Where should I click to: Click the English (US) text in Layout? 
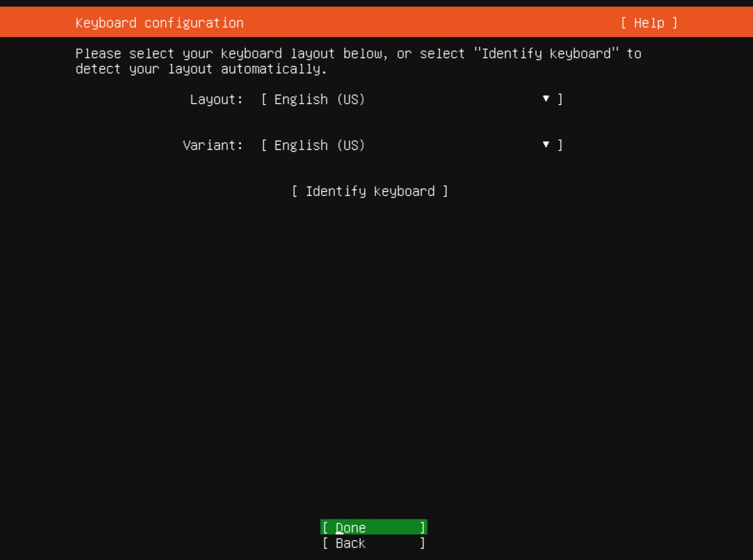pos(320,99)
